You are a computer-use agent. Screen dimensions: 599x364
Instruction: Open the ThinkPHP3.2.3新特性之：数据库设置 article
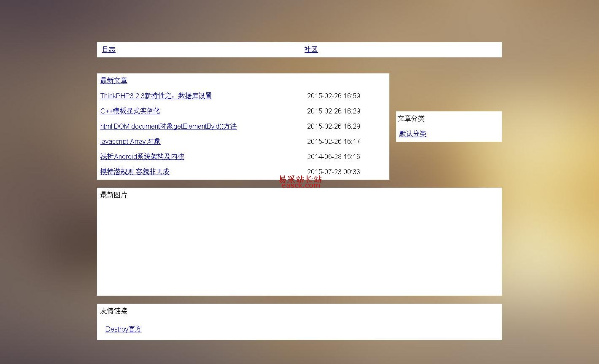pyautogui.click(x=156, y=96)
